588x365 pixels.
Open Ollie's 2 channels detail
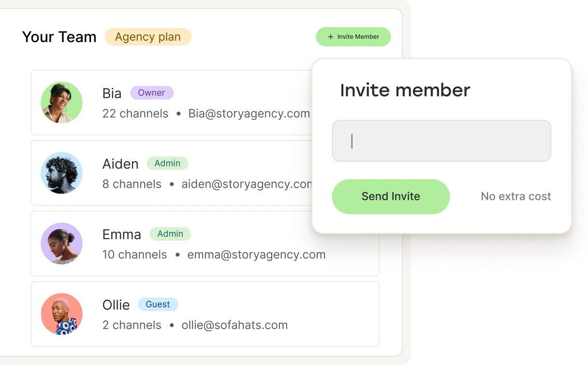pos(132,325)
